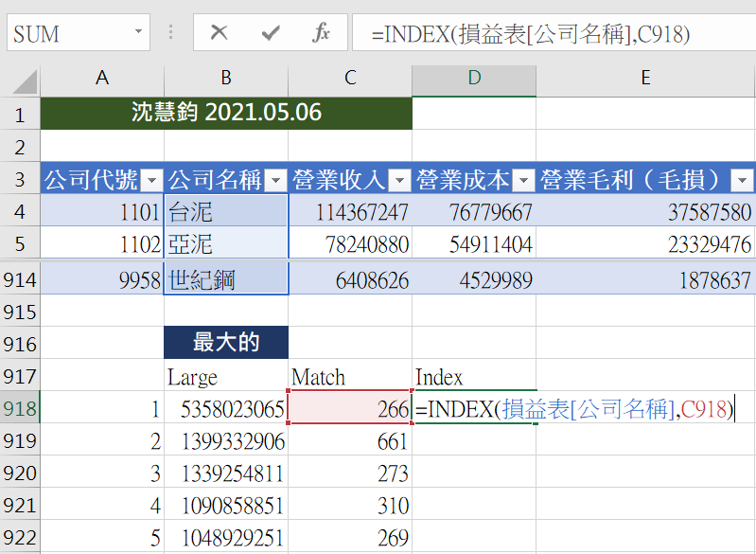Click company code cell 9958

pos(102,279)
